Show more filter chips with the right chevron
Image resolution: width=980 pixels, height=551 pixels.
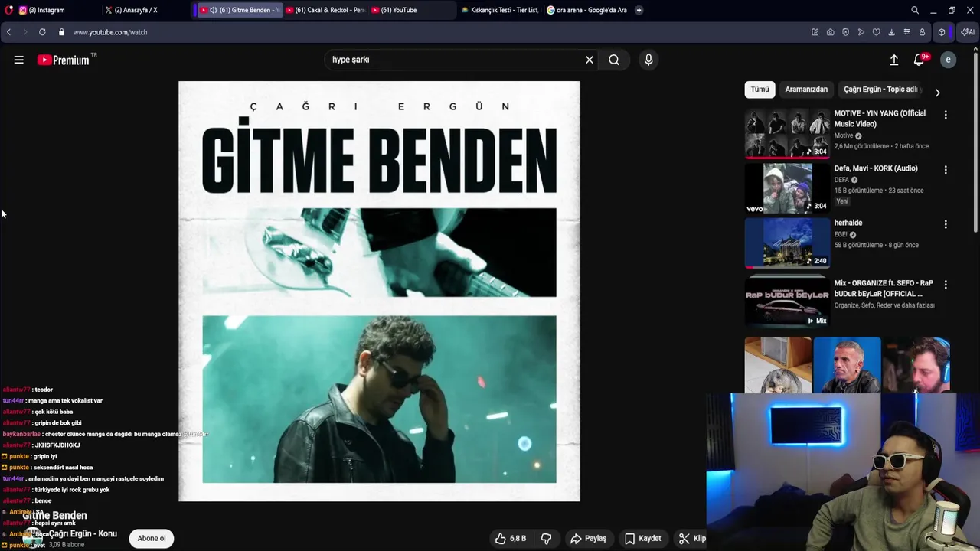pos(937,93)
